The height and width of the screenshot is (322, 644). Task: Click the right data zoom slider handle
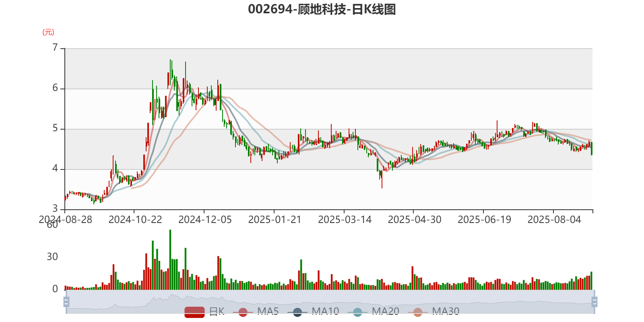tap(594, 302)
